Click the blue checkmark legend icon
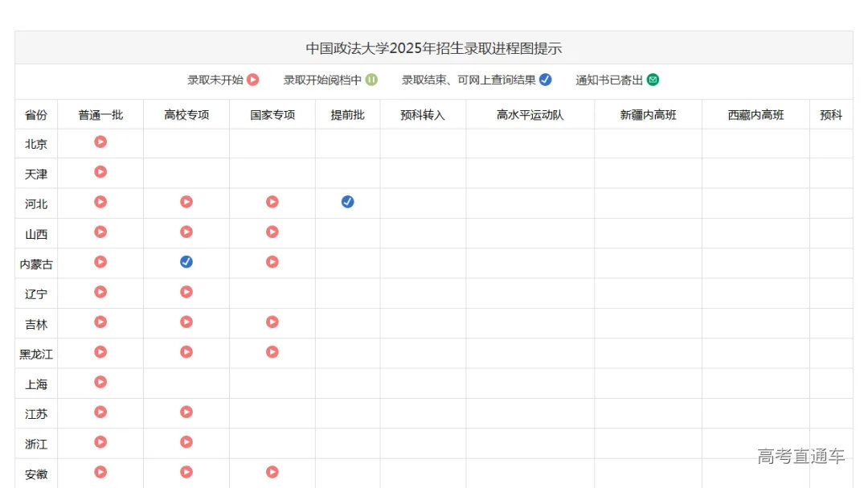The width and height of the screenshot is (868, 488). [545, 80]
